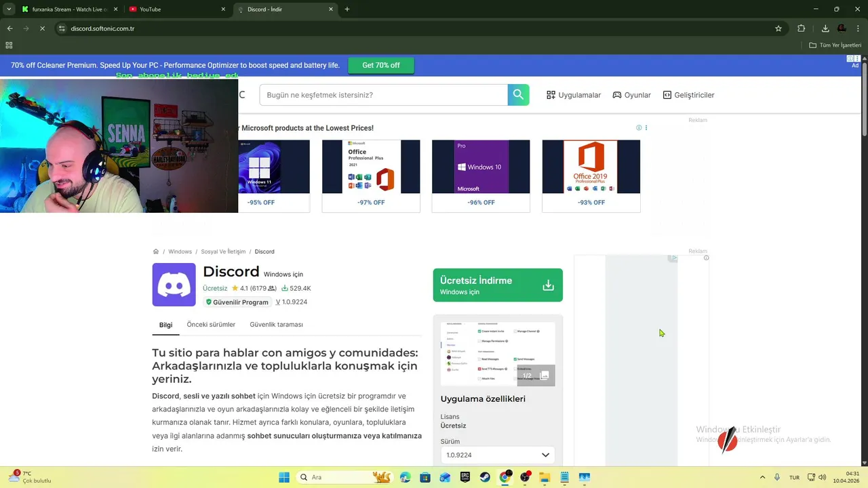Open Epic Games Launcher from taskbar
This screenshot has width=868, height=488.
click(x=465, y=477)
